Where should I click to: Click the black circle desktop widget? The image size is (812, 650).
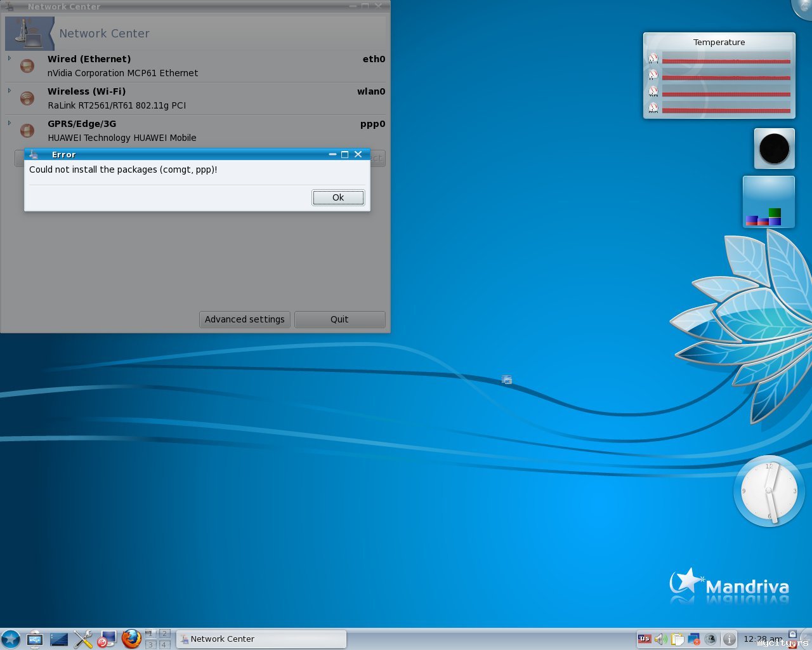coord(775,149)
